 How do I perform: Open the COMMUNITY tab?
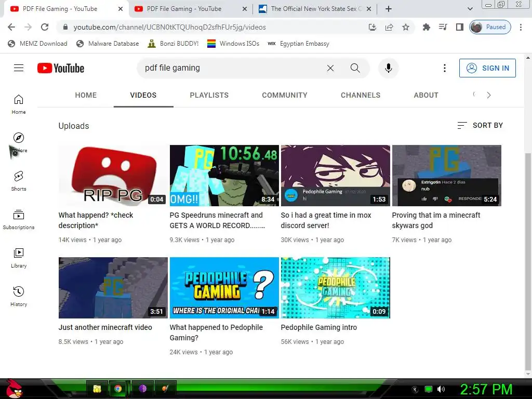coord(284,96)
